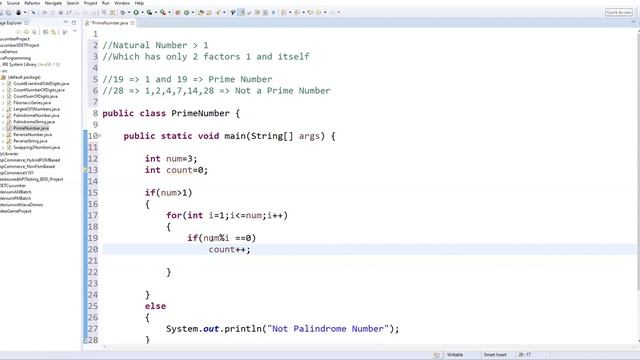This screenshot has width=640, height=360.
Task: Click the Skip All Breakpoints icon
Action: 33,12
